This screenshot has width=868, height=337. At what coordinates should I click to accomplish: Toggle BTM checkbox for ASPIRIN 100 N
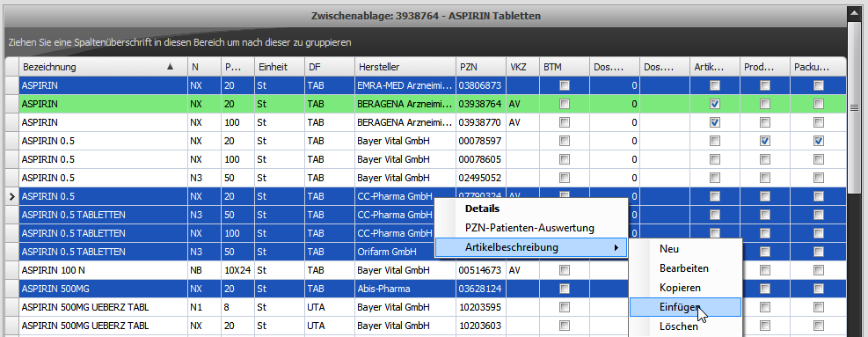tap(564, 270)
